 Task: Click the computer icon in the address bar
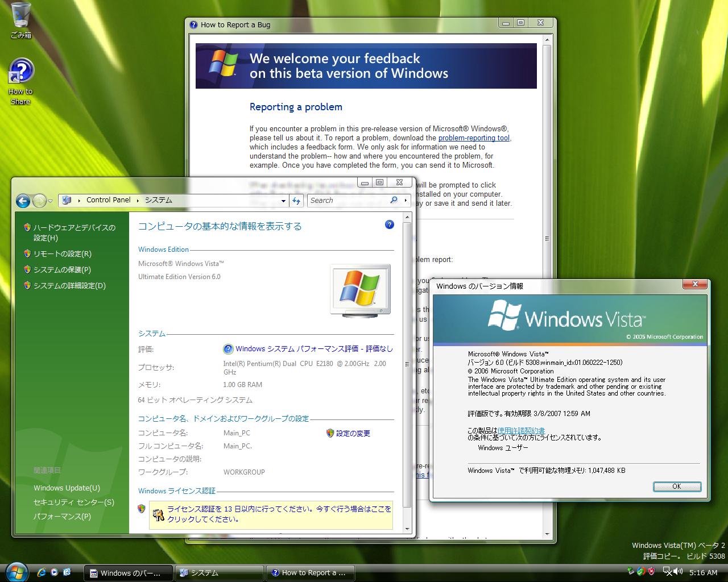point(67,200)
